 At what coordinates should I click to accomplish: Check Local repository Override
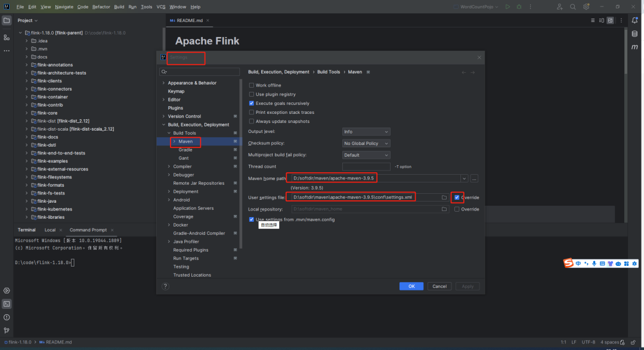point(457,209)
